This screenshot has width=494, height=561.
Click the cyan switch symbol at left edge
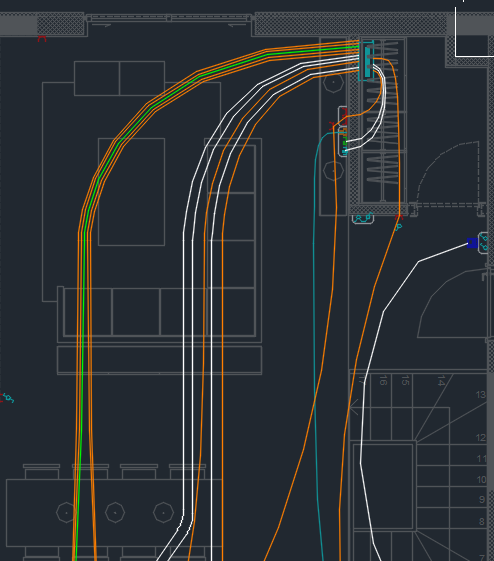(x=8, y=397)
